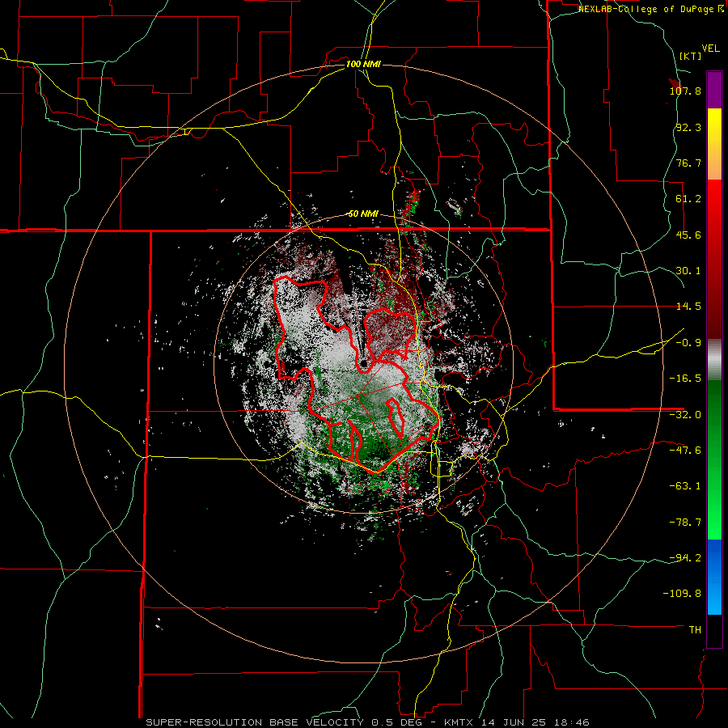
Task: Click the 76.7 velocity scale value
Action: point(688,163)
